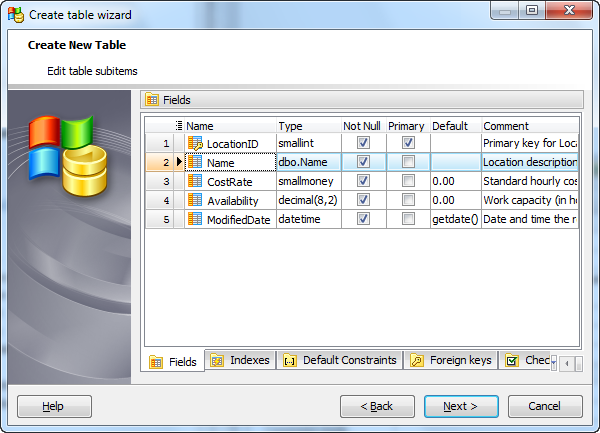
Task: Click the CostRate field row icon
Action: [195, 182]
